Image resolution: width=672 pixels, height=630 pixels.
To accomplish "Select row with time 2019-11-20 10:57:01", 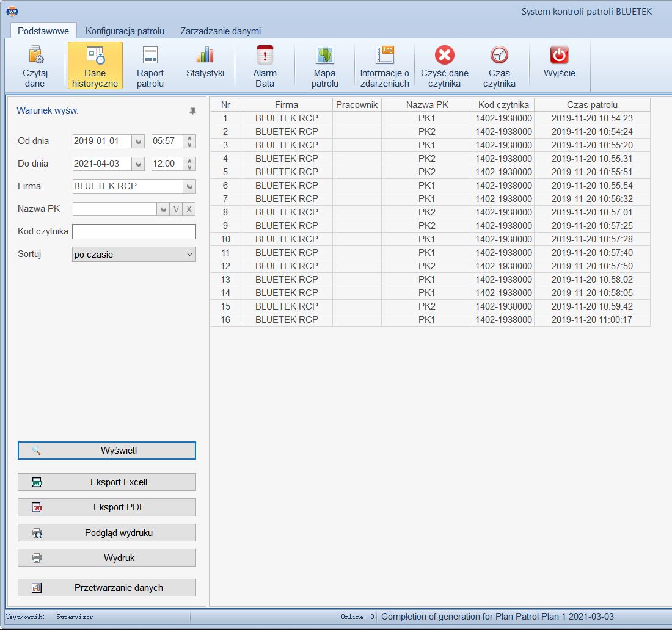I will point(430,212).
